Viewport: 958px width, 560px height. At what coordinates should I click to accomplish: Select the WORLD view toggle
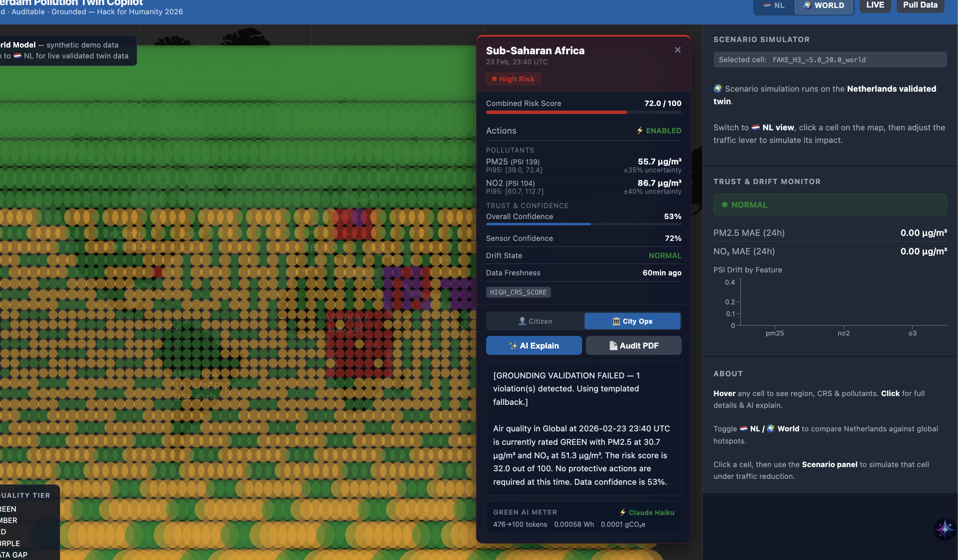pyautogui.click(x=824, y=5)
